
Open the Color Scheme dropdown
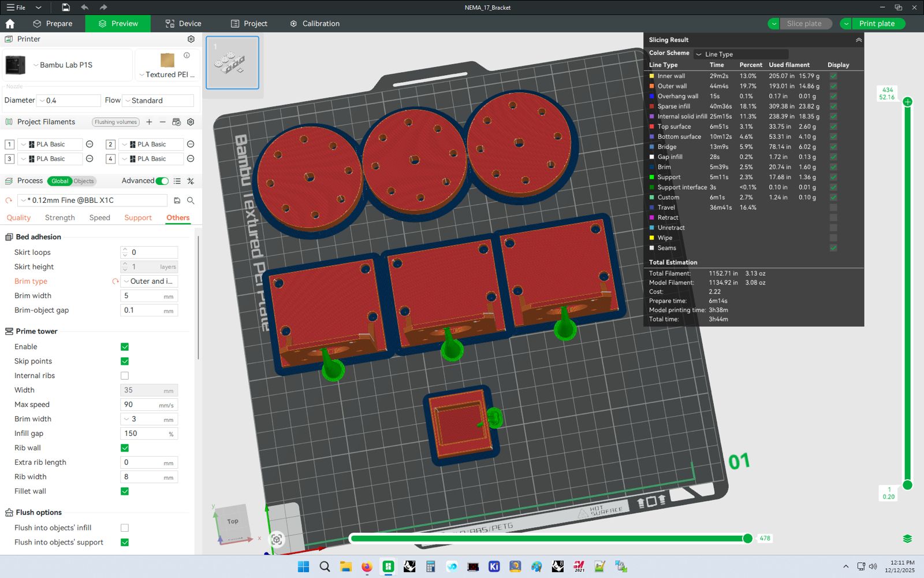point(740,54)
